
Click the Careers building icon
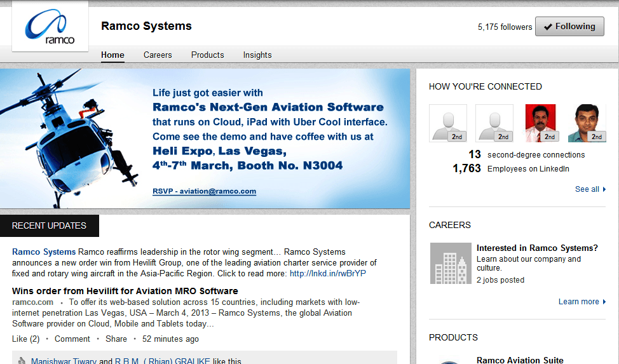tap(451, 264)
